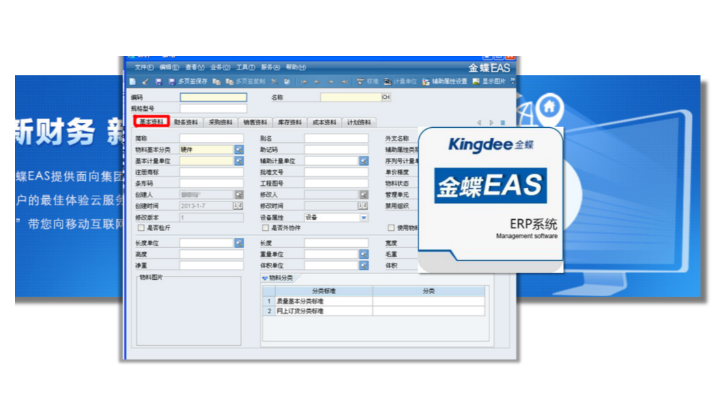Click the CH button next to 名称
The width and height of the screenshot is (715, 408).
[386, 97]
